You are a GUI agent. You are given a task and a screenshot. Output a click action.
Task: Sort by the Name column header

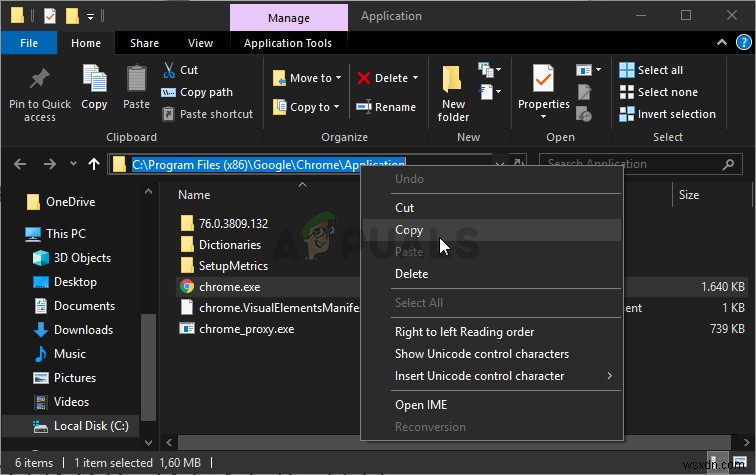pyautogui.click(x=194, y=195)
